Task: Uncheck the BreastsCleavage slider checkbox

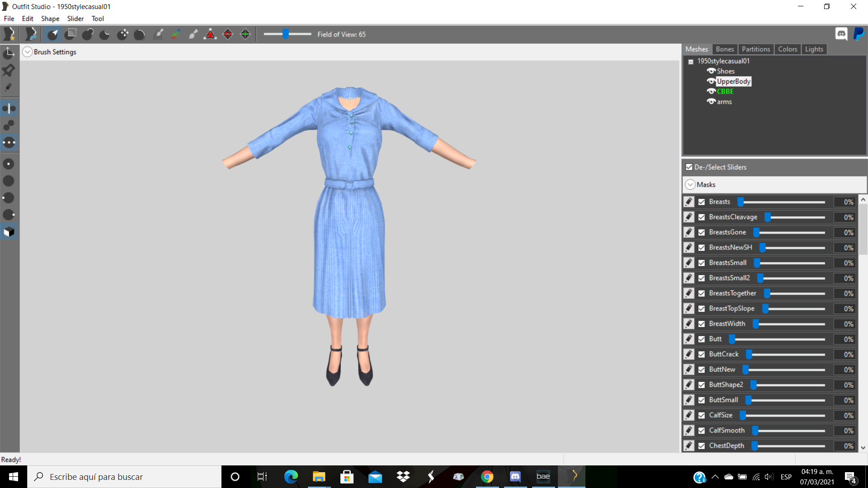Action: (702, 217)
